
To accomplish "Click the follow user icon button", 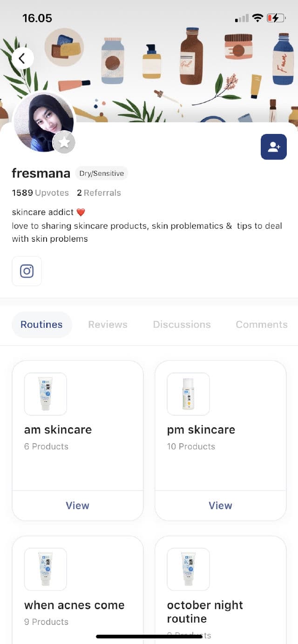I will pos(274,147).
